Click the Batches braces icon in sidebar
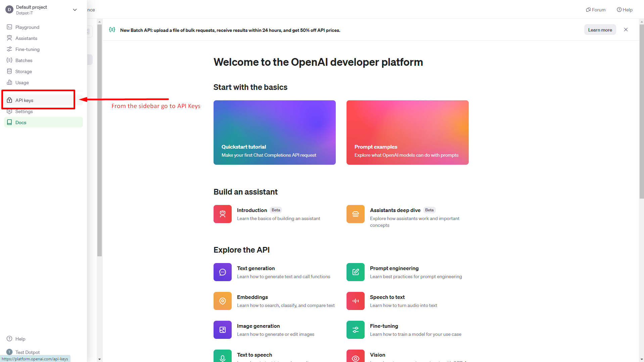The height and width of the screenshot is (362, 644). [x=9, y=60]
